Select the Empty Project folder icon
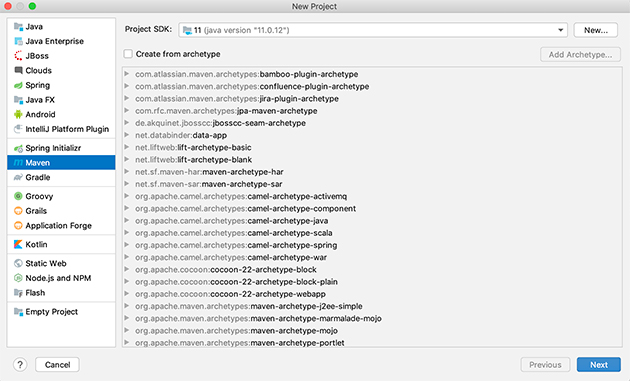Viewport: 630px width, 381px height. 18,312
